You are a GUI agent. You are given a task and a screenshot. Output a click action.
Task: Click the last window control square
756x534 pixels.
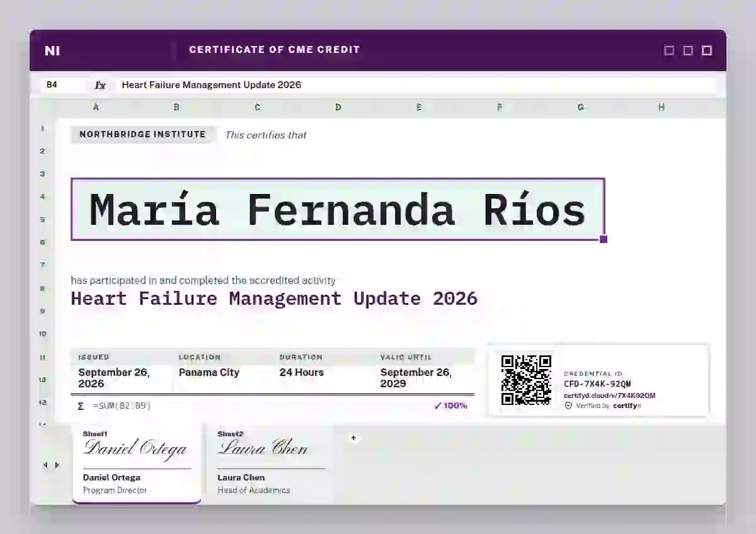(x=707, y=50)
